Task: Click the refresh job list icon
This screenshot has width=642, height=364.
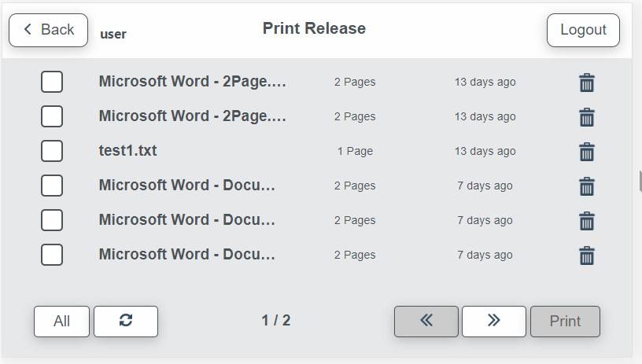Action: point(126,321)
